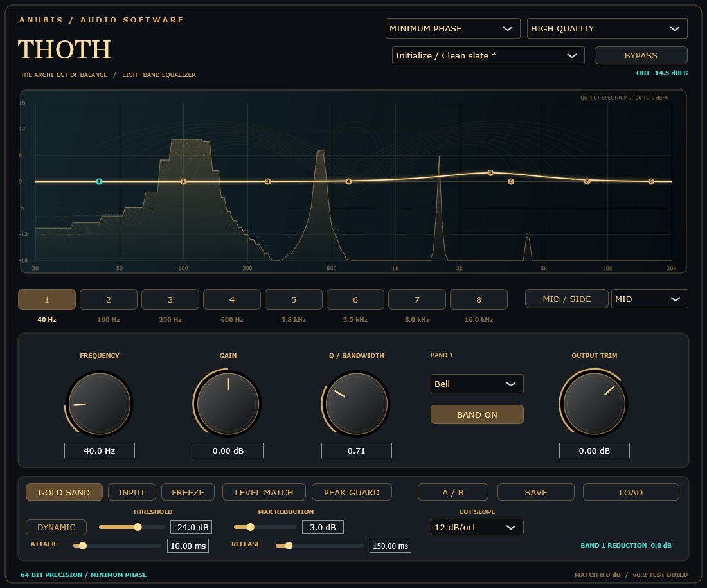
Task: Click the OUT -14.5 dBFS readout
Action: [662, 73]
